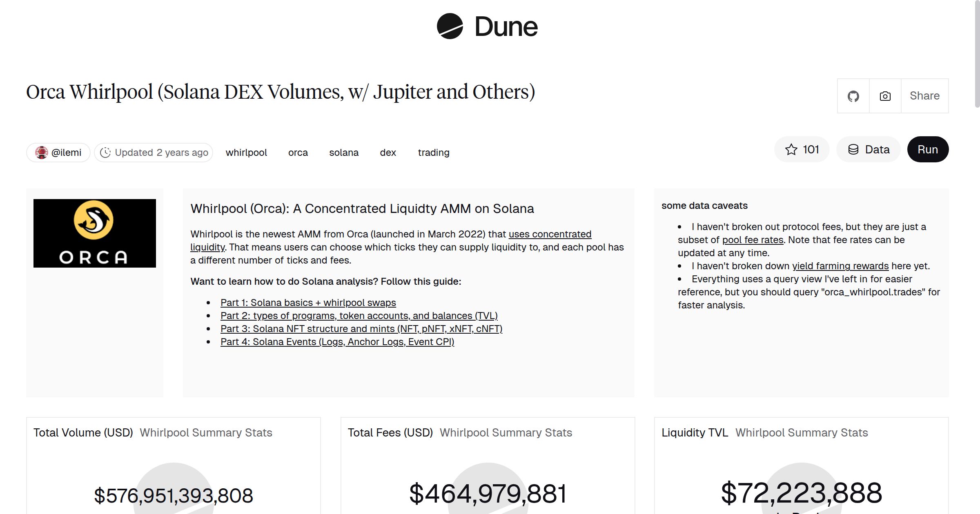
Task: Open Part 3: Solana NFT structure guide
Action: (x=361, y=329)
